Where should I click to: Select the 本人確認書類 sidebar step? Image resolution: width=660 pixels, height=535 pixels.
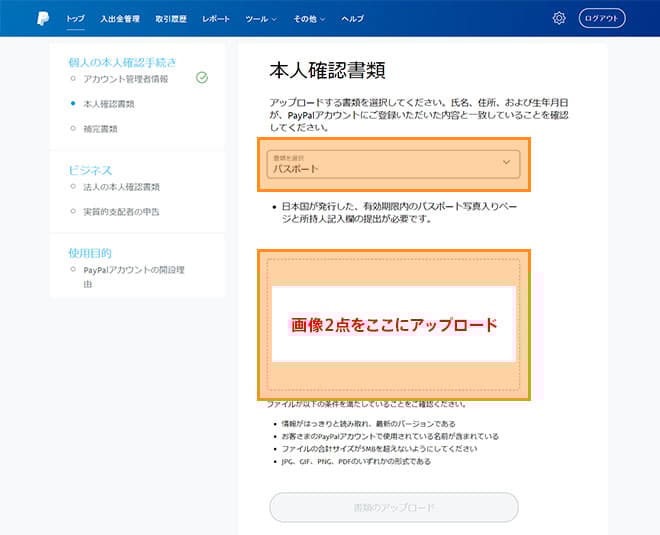(109, 103)
